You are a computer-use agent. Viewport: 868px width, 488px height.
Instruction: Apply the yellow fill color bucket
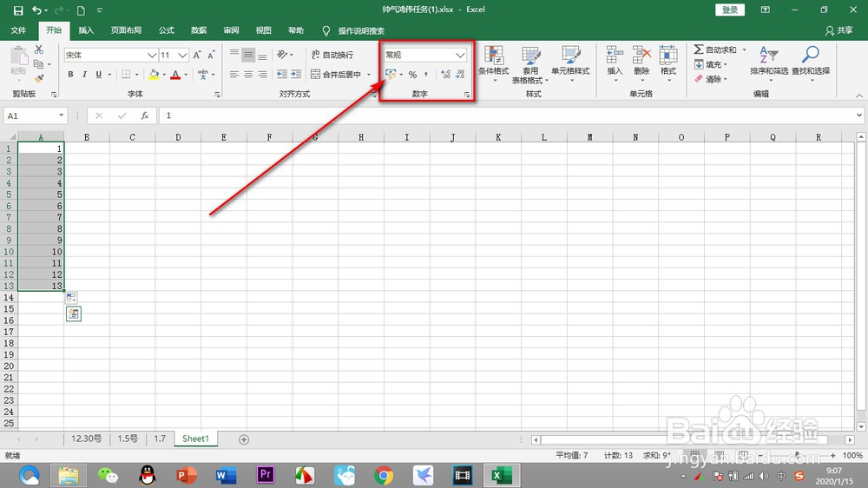(154, 74)
